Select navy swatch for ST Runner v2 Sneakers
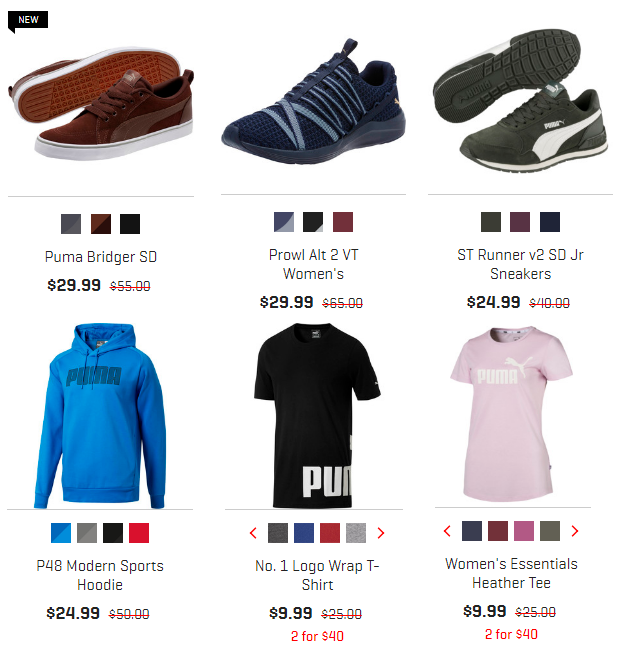The image size is (625, 658). (x=550, y=222)
